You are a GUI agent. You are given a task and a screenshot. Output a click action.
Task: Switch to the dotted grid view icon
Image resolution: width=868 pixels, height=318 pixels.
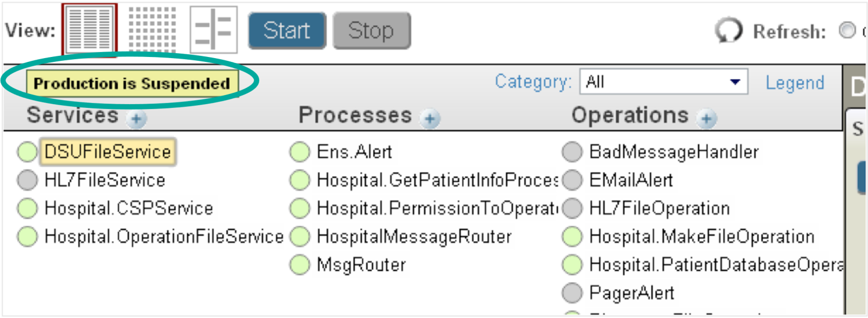click(152, 29)
